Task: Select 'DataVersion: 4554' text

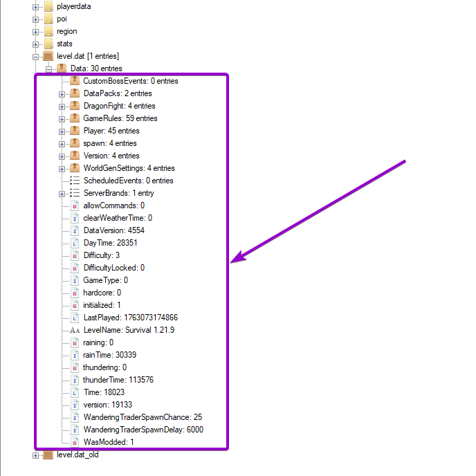Action: click(x=114, y=230)
